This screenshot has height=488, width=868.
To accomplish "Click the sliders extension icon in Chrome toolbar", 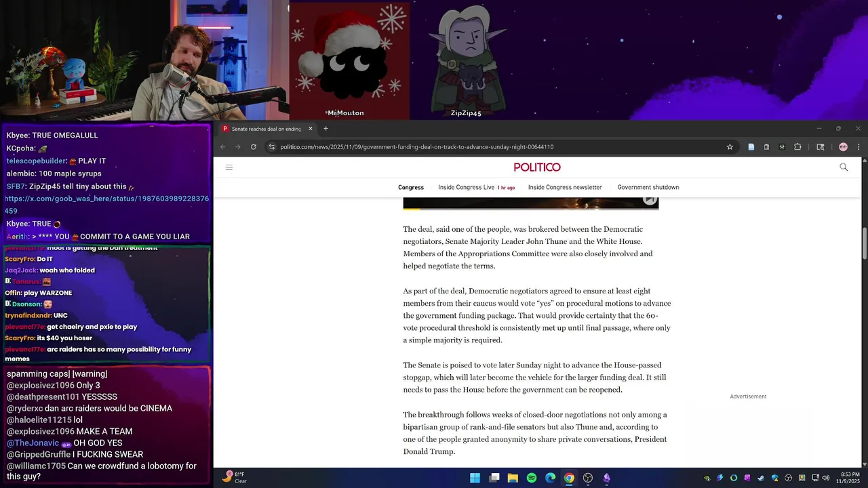I will (x=782, y=147).
